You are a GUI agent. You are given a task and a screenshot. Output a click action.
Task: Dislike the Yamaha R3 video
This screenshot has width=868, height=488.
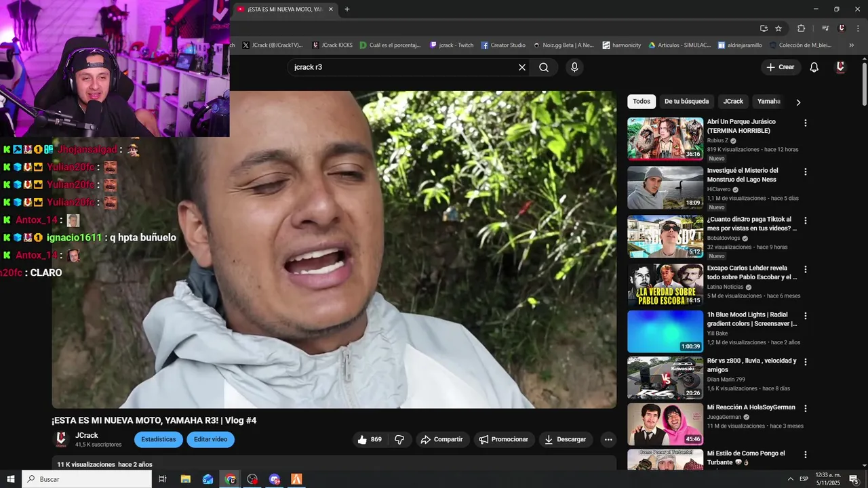pyautogui.click(x=399, y=439)
